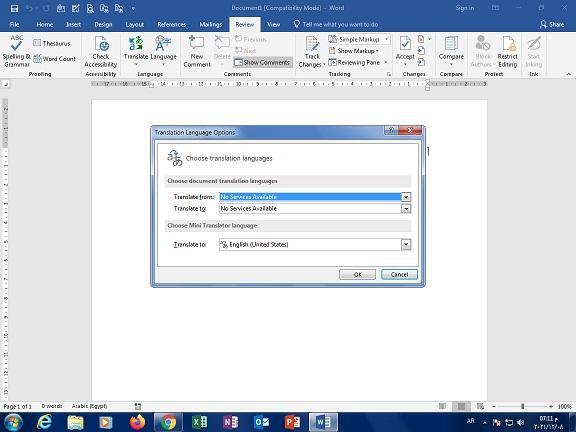This screenshot has height=432, width=576.
Task: Toggle Show Comments
Action: pyautogui.click(x=263, y=62)
